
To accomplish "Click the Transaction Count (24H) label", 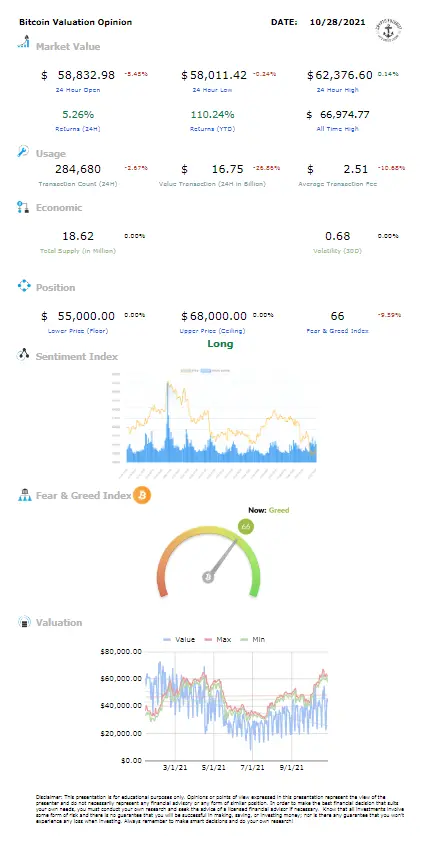I will tap(78, 183).
